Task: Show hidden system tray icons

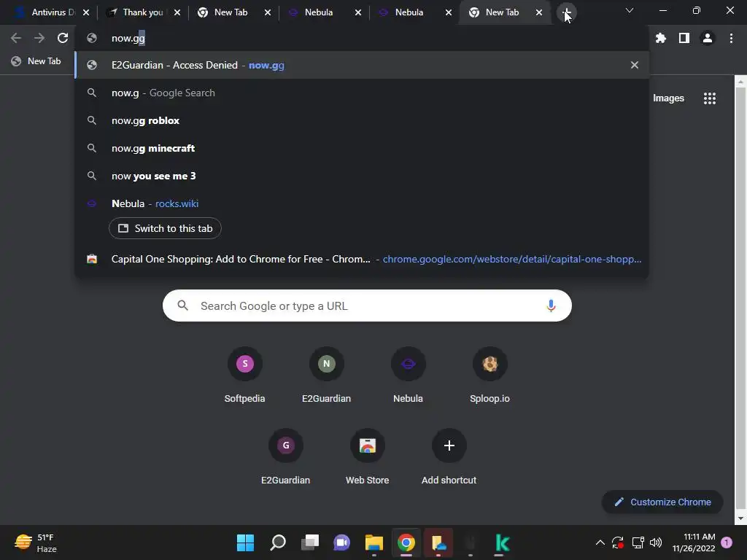Action: click(600, 542)
